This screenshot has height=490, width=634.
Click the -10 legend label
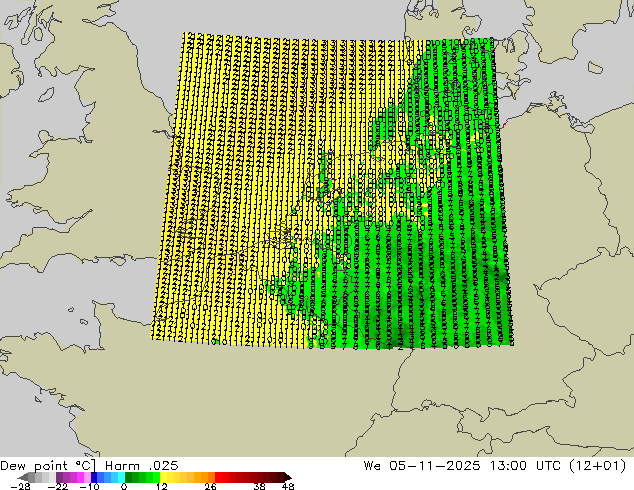pyautogui.click(x=90, y=486)
